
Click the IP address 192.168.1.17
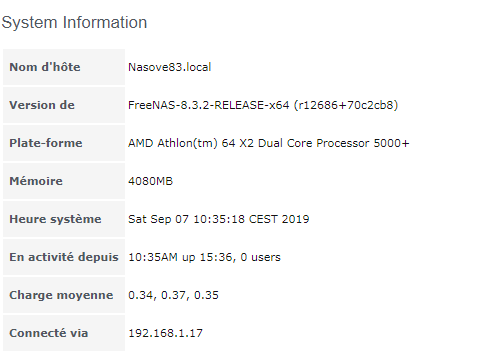coord(166,333)
